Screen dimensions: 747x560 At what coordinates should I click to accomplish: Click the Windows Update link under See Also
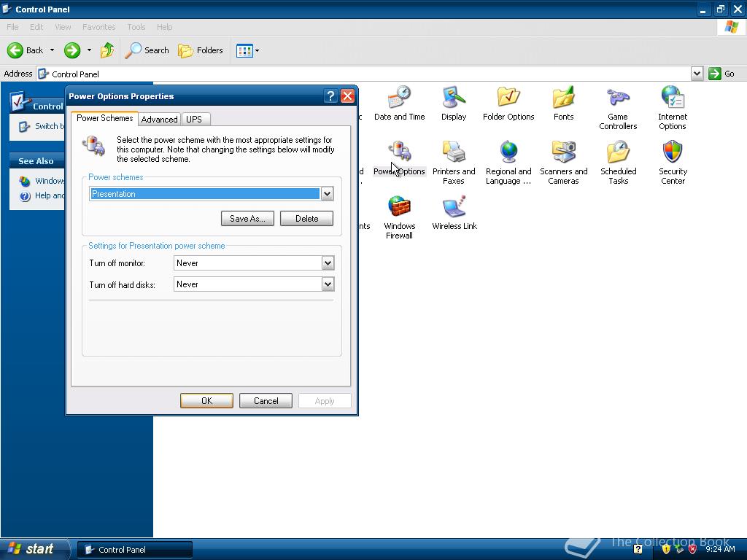[x=42, y=181]
